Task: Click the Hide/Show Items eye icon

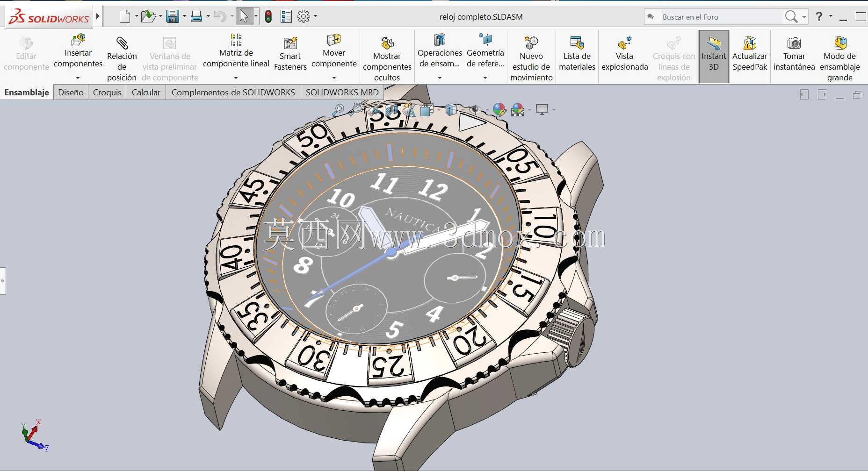Action: point(475,110)
